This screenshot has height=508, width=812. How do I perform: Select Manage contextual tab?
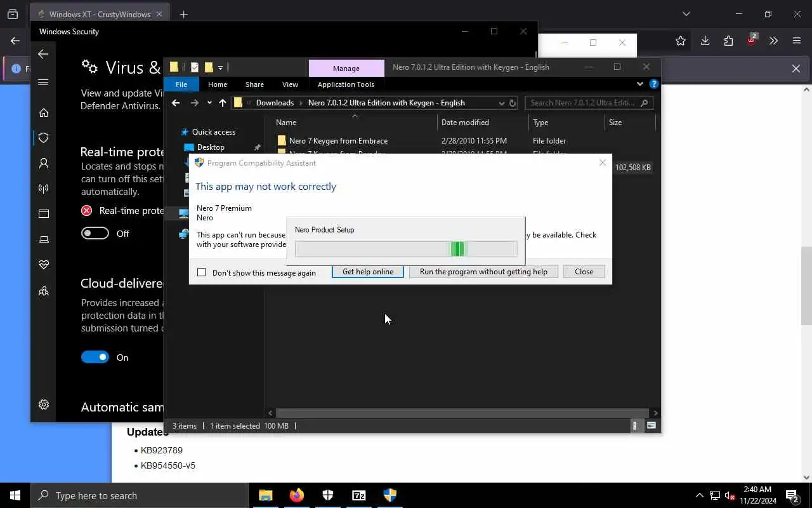pyautogui.click(x=346, y=68)
